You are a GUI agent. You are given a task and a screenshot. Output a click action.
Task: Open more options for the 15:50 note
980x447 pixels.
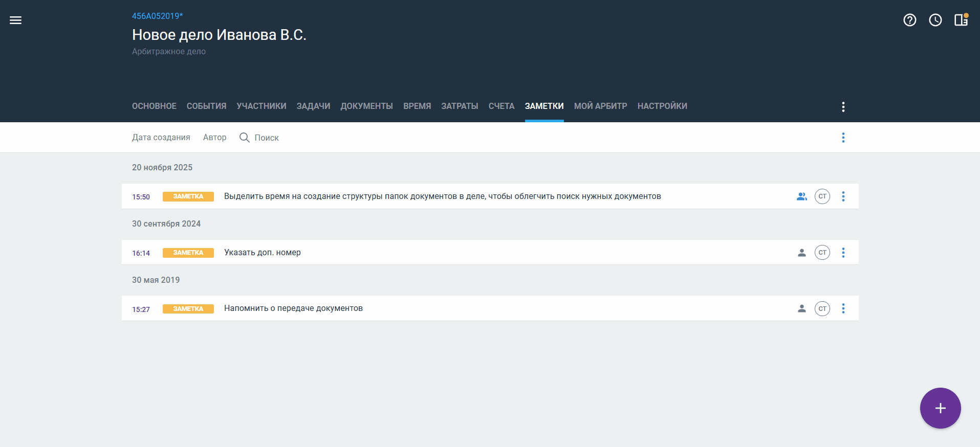coord(843,196)
